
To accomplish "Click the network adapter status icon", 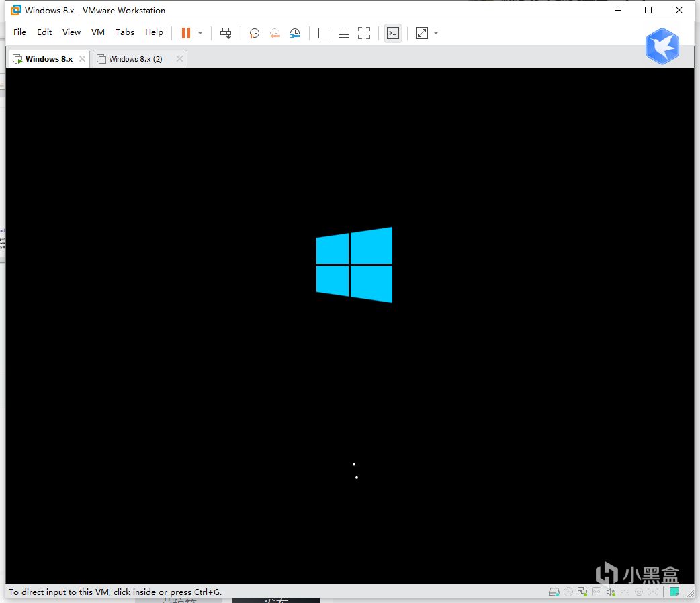I will (582, 592).
